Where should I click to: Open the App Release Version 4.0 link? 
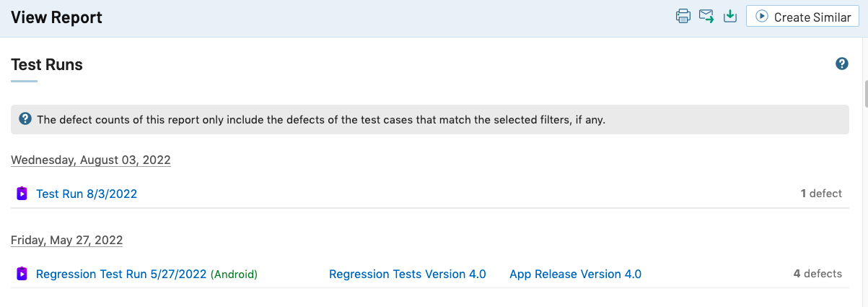coord(575,274)
